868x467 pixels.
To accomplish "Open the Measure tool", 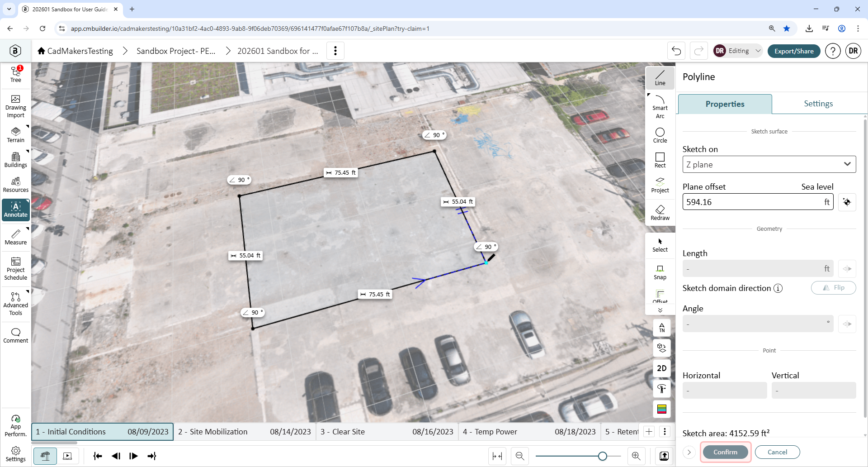I will (16, 237).
